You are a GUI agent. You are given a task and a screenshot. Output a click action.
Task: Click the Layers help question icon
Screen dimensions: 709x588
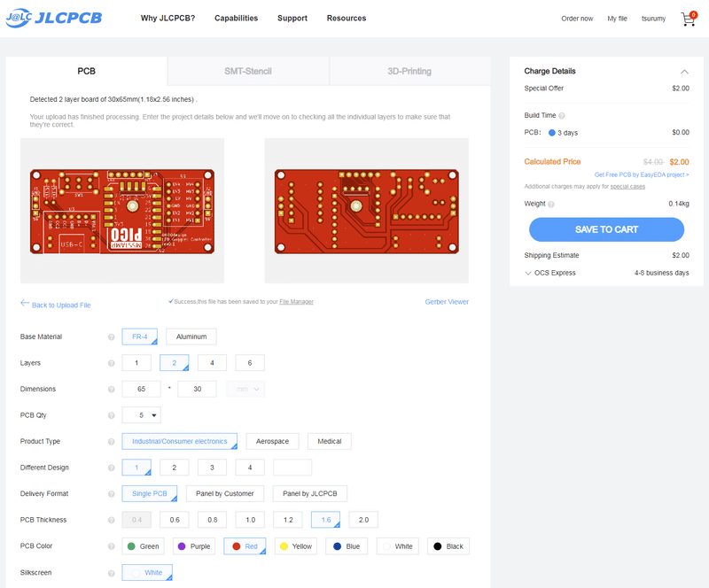tap(112, 363)
